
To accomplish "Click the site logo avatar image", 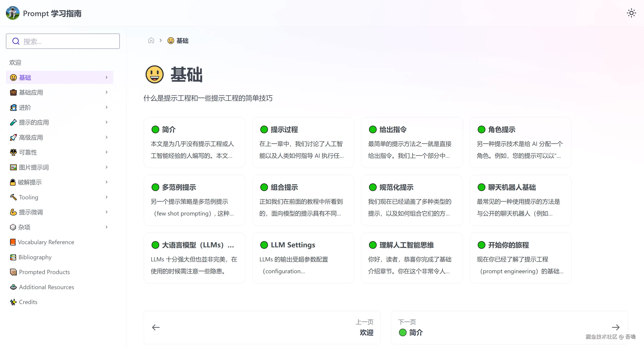I will [13, 13].
